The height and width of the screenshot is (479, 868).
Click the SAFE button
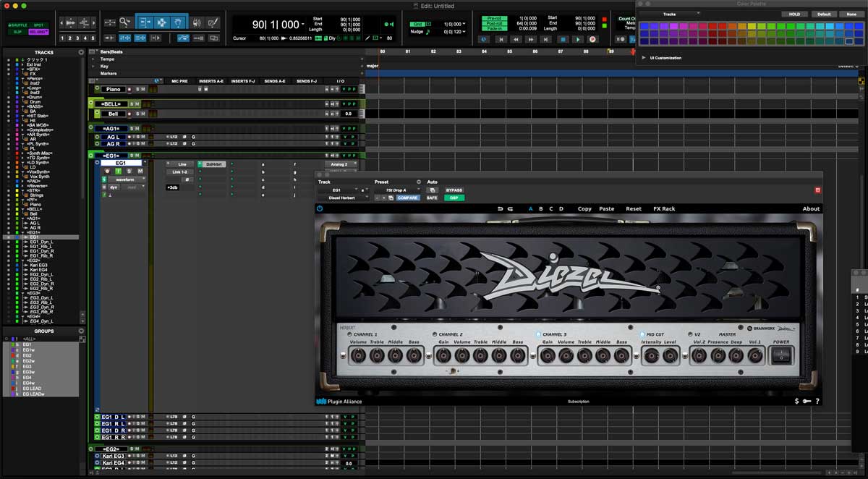coord(432,198)
